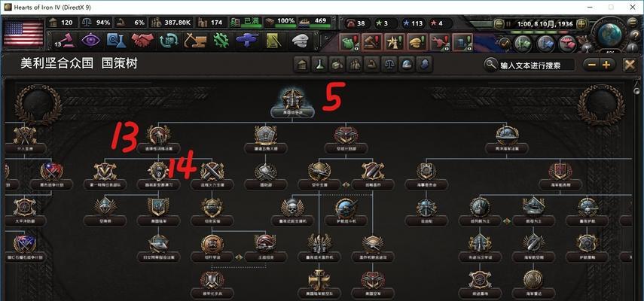Open the Diplomacy handshake icon
This screenshot has width=644, height=301.
[142, 40]
